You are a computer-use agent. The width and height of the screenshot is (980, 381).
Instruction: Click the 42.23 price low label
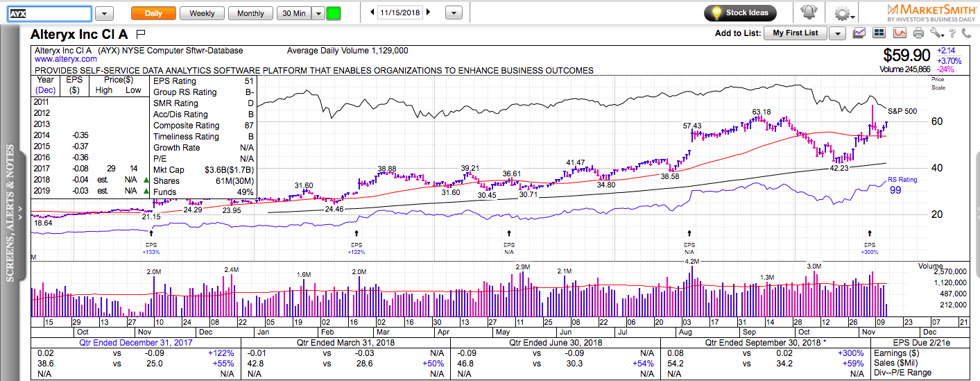click(x=839, y=167)
